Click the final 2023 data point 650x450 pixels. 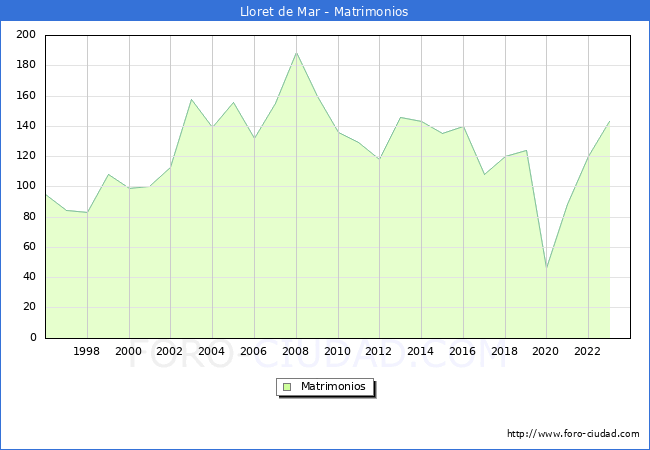click(609, 121)
